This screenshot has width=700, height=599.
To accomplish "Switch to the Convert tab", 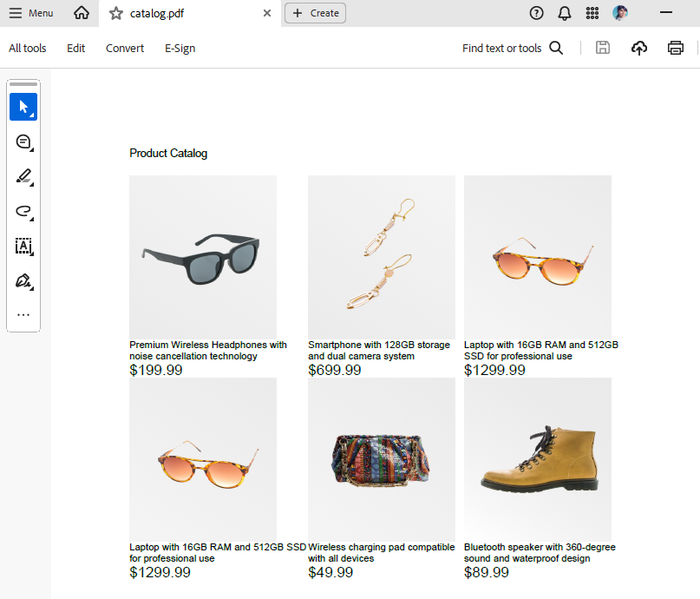I will pos(124,48).
